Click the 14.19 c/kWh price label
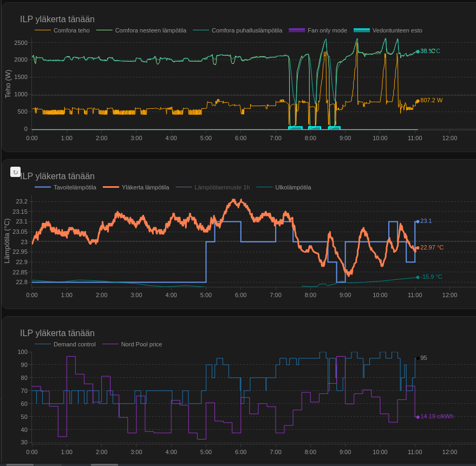Viewport: 476px width, 466px height. [436, 416]
